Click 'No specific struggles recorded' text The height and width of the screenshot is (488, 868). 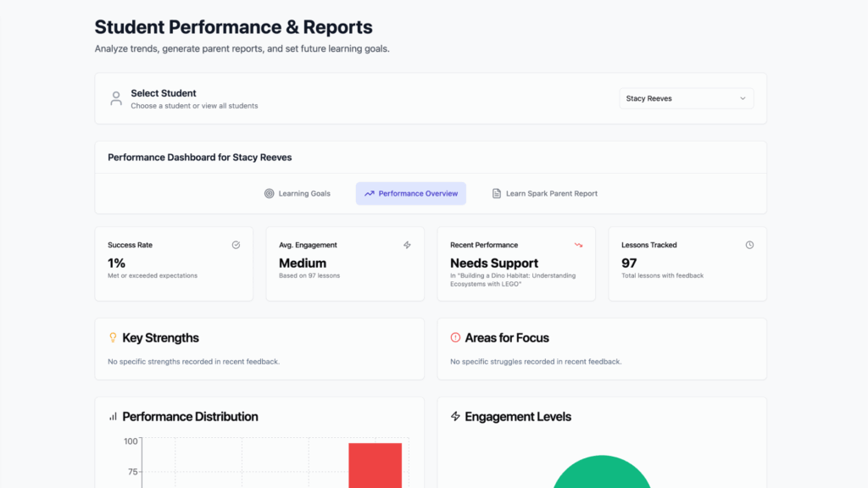click(536, 362)
